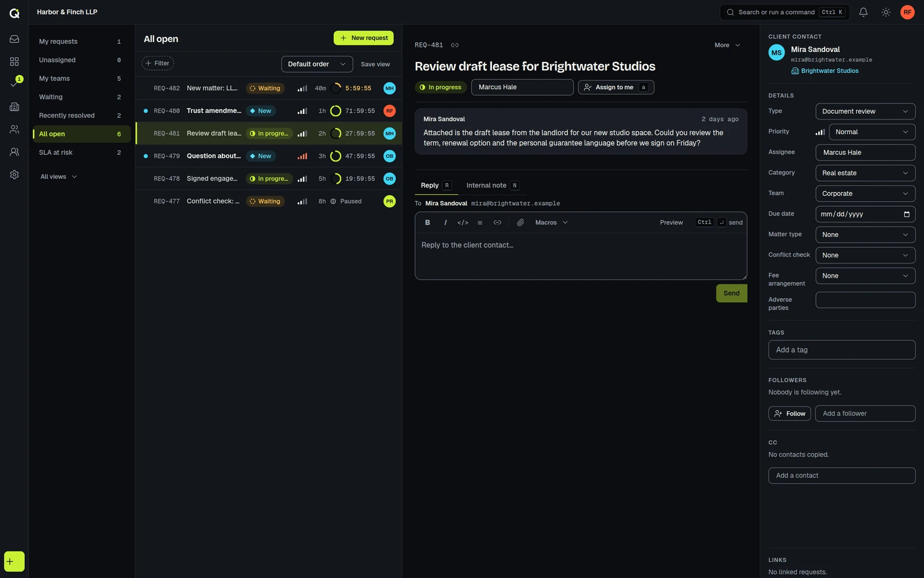
Task: Click the Send button
Action: (x=731, y=294)
